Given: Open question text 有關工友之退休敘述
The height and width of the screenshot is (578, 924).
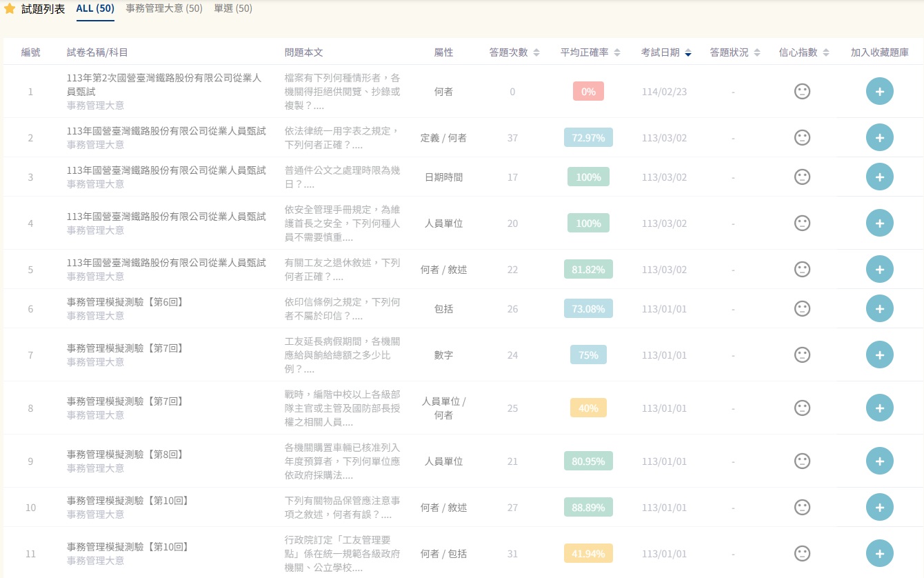Looking at the screenshot, I should (x=342, y=270).
